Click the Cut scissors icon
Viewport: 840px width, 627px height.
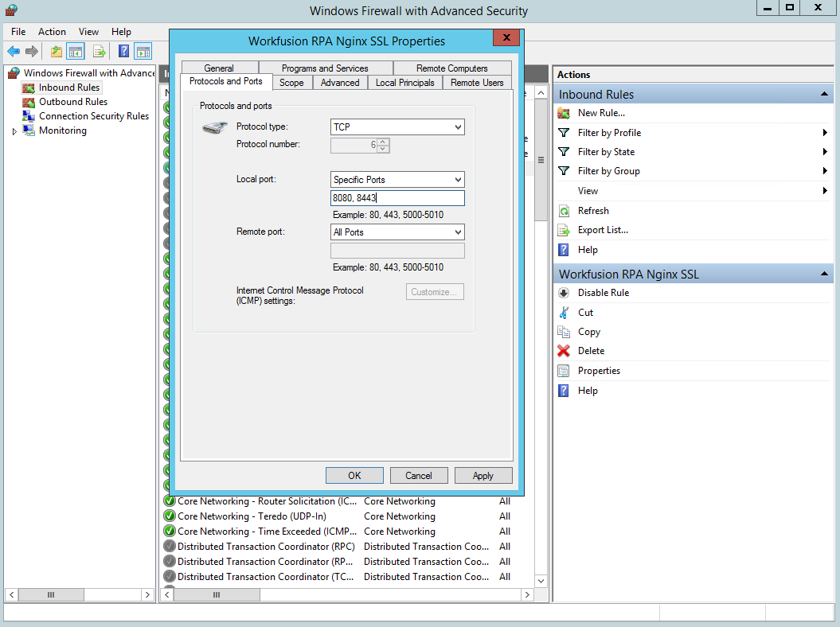(x=564, y=312)
